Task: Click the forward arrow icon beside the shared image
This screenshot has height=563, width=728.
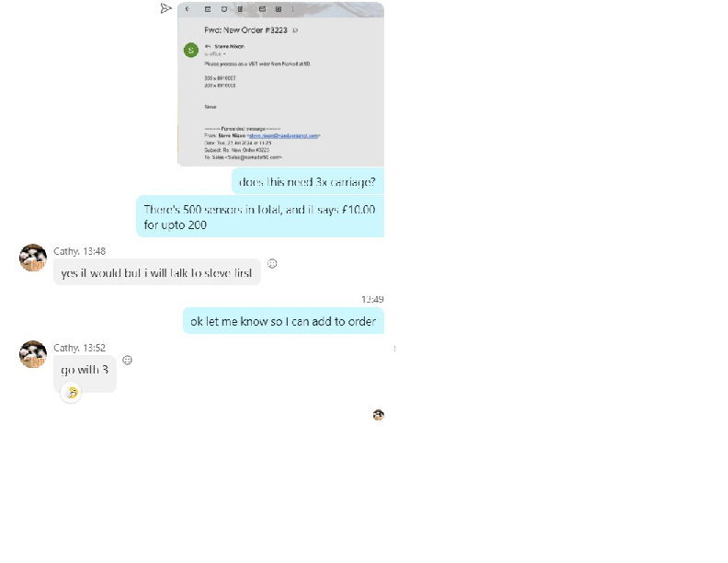Action: (x=165, y=8)
